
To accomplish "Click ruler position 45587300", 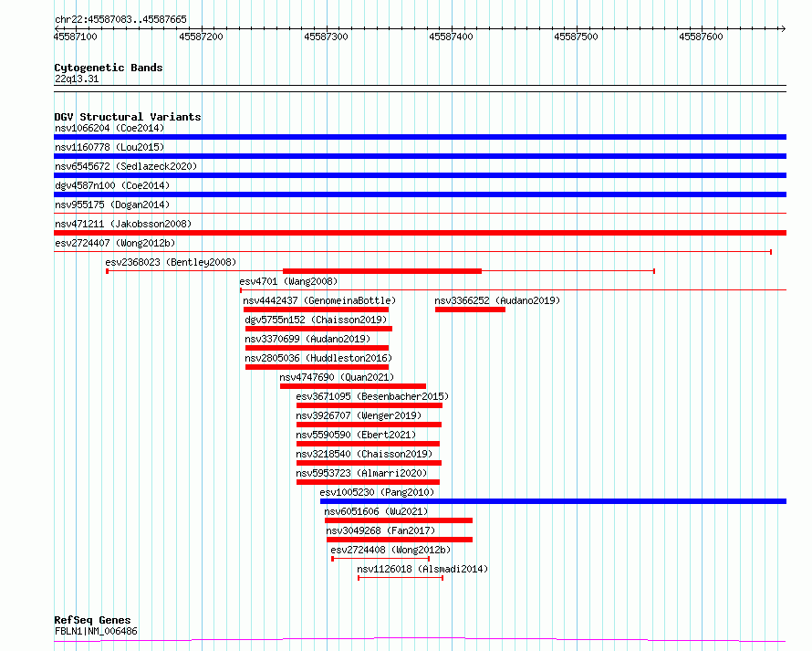I will point(327,37).
